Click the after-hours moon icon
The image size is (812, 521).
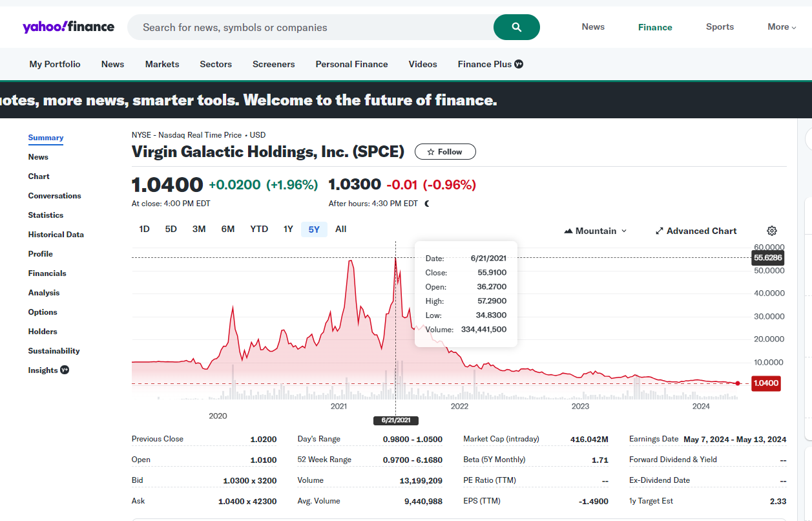(427, 204)
